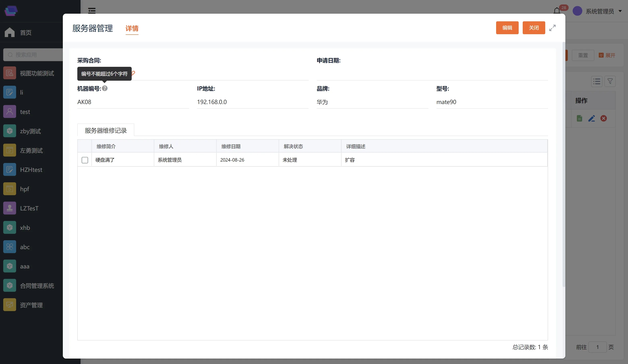Click the fullscreen expand icon in the dialog
Viewport: 628px width, 364px height.
pos(552,28)
